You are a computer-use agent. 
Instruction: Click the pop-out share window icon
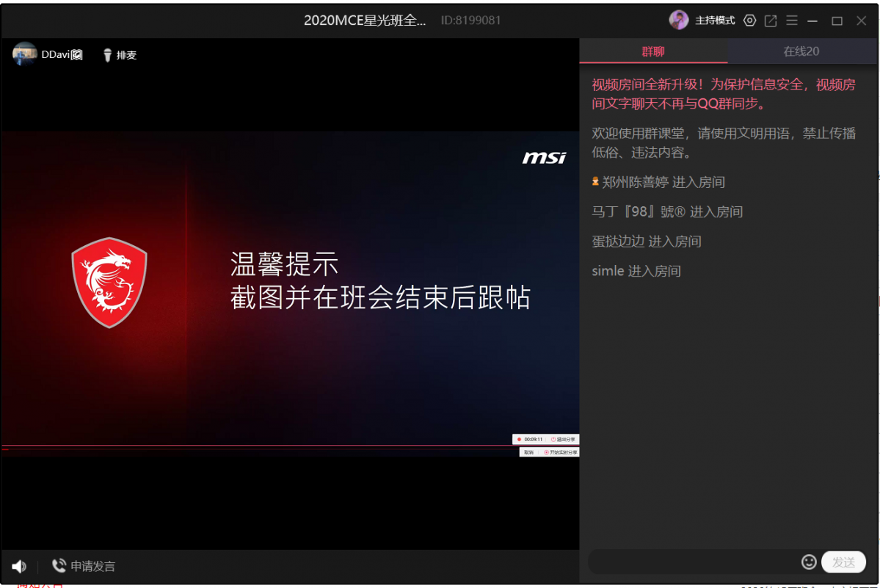click(x=771, y=21)
